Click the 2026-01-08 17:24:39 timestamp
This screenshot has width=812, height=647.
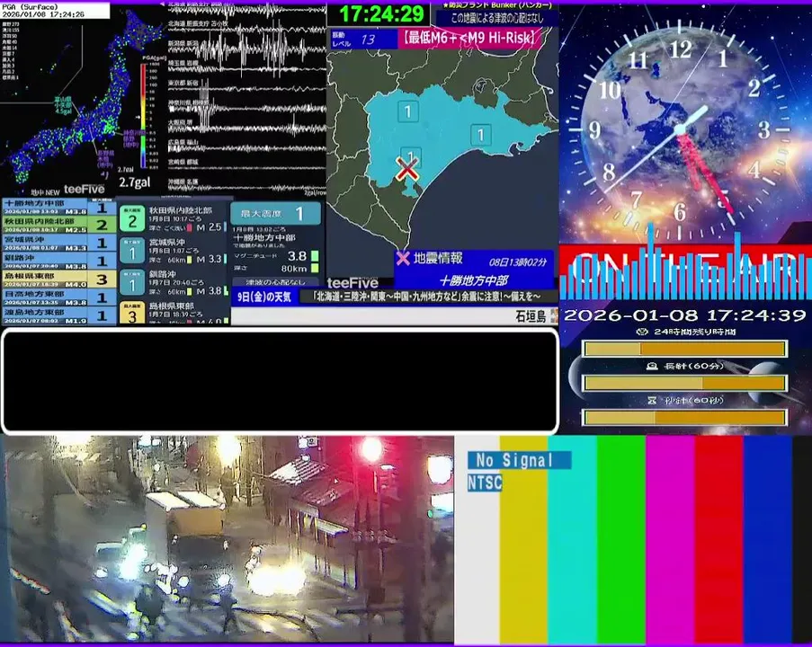684,315
